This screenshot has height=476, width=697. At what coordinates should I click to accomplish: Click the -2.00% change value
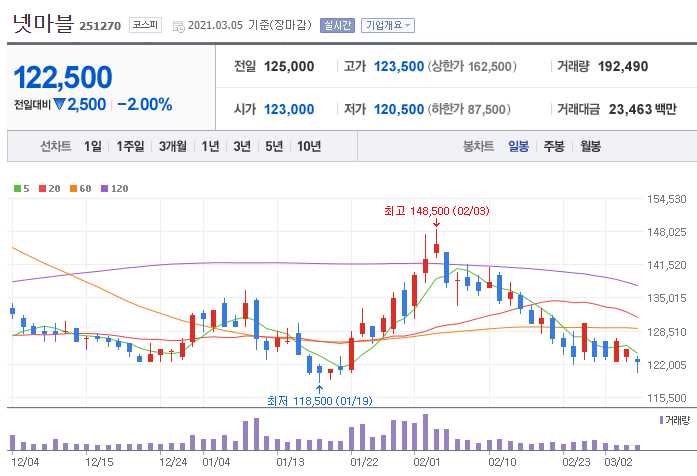click(x=145, y=104)
